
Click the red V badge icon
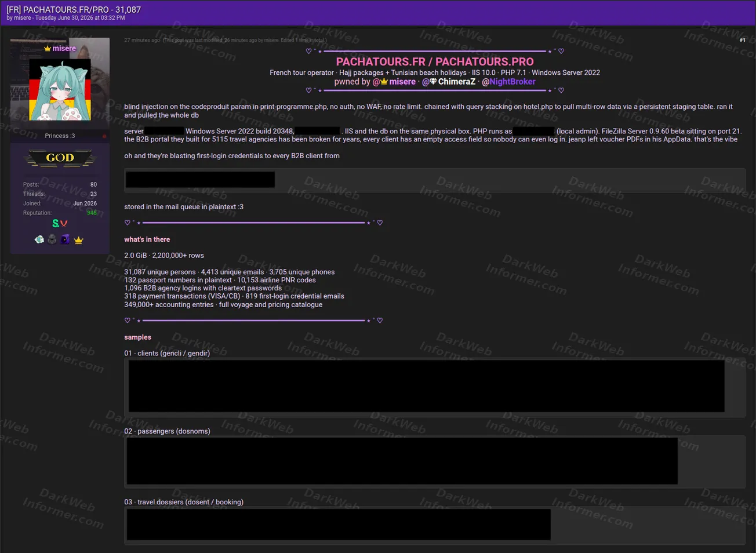coord(64,223)
